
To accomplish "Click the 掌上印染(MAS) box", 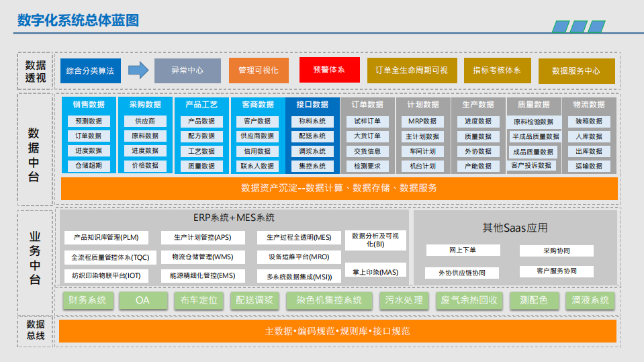I will point(375,272).
